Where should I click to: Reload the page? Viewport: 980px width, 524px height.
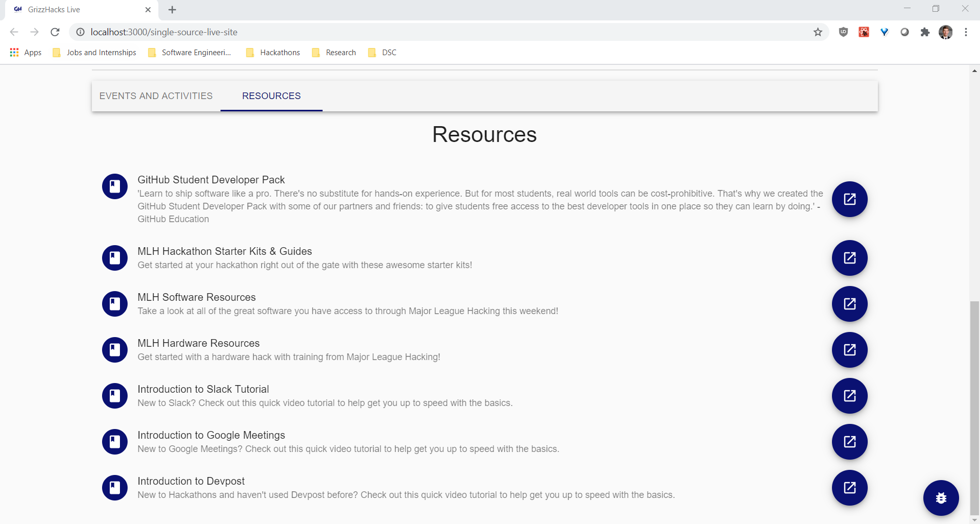55,32
